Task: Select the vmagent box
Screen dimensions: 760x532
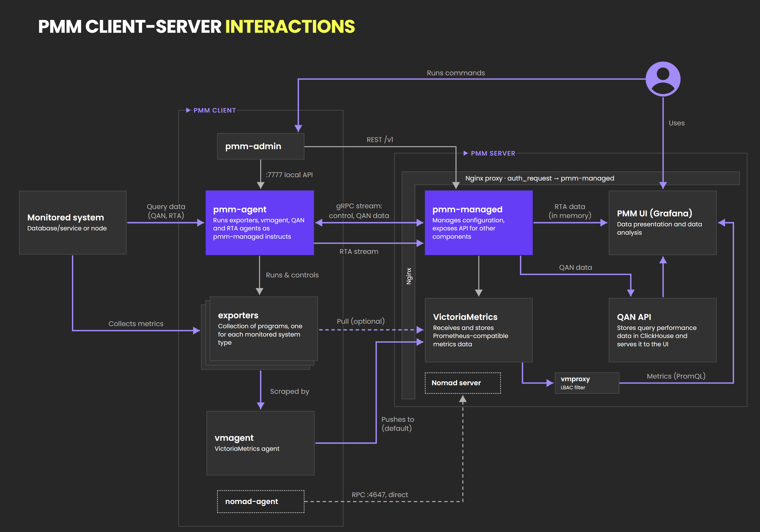Action: pyautogui.click(x=261, y=443)
